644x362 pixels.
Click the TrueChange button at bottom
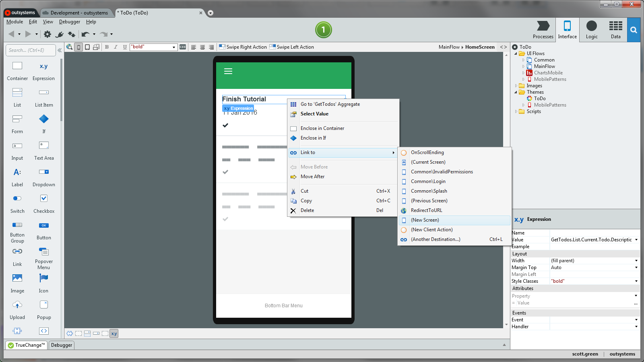pyautogui.click(x=26, y=345)
